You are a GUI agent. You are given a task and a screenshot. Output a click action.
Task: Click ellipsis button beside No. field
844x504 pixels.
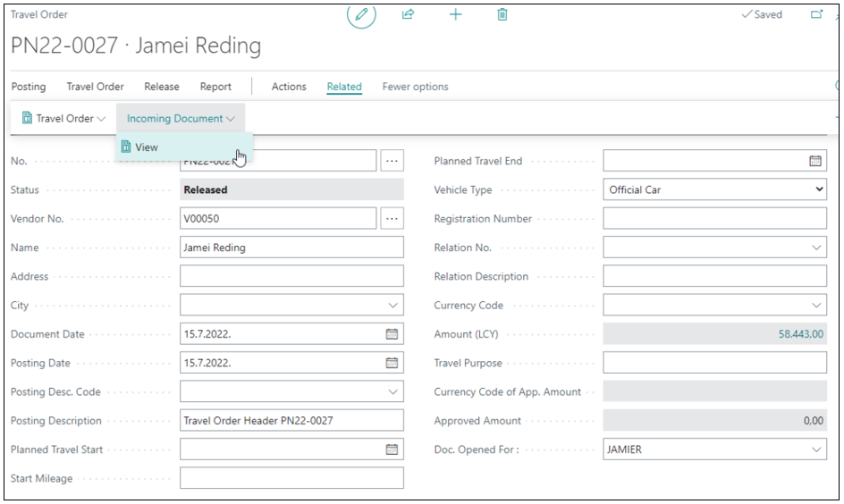click(x=392, y=161)
